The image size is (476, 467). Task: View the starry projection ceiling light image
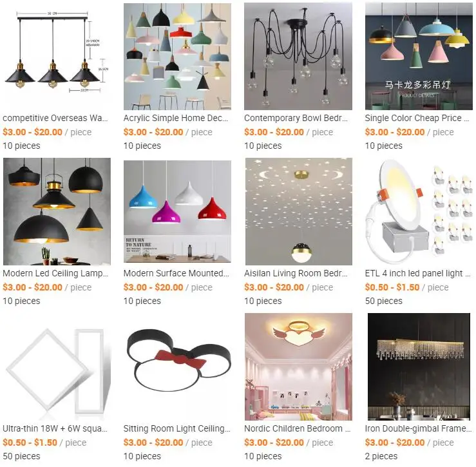point(298,212)
